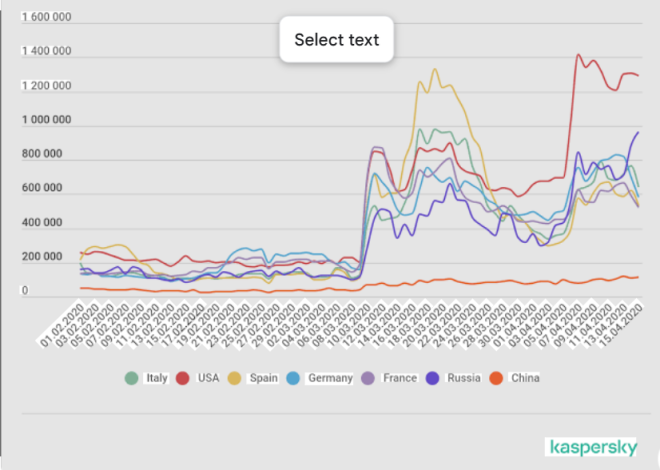This screenshot has height=470, width=660.
Task: Click the 1 000 000 y-axis label
Action: tap(46, 121)
